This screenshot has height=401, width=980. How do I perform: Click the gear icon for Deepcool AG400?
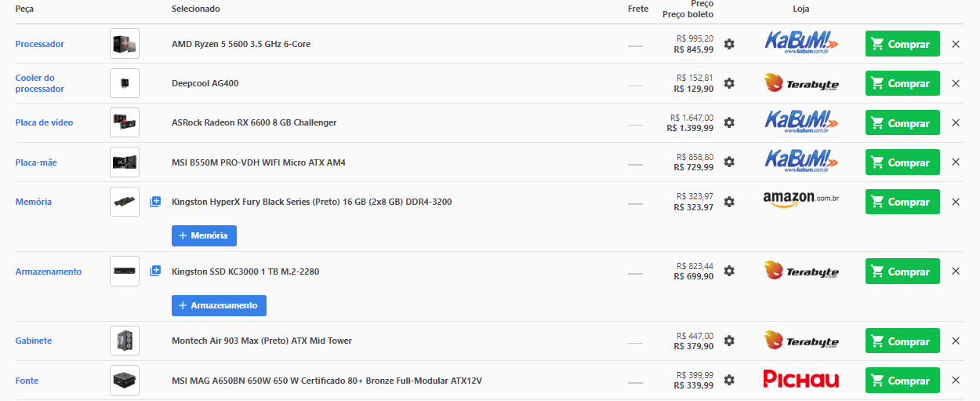[x=729, y=83]
